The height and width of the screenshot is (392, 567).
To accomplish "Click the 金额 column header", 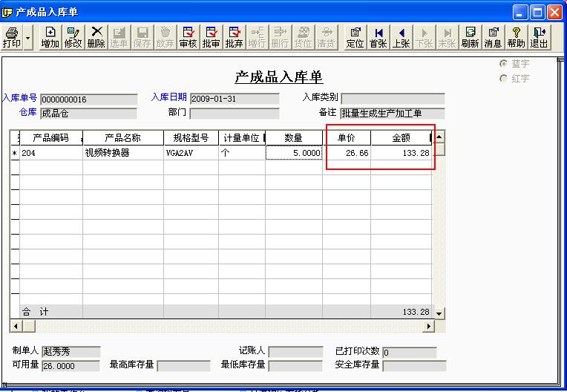I will click(x=402, y=138).
